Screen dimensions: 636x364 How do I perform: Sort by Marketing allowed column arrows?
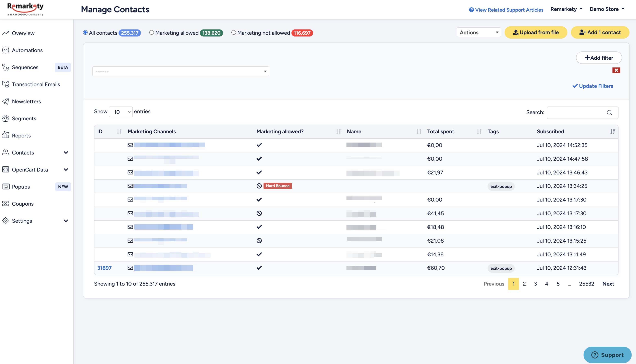tap(339, 132)
